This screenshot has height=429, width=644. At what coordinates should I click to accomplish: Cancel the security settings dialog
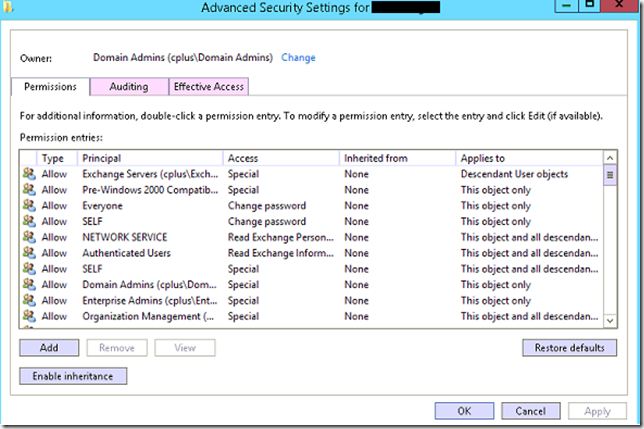point(530,410)
